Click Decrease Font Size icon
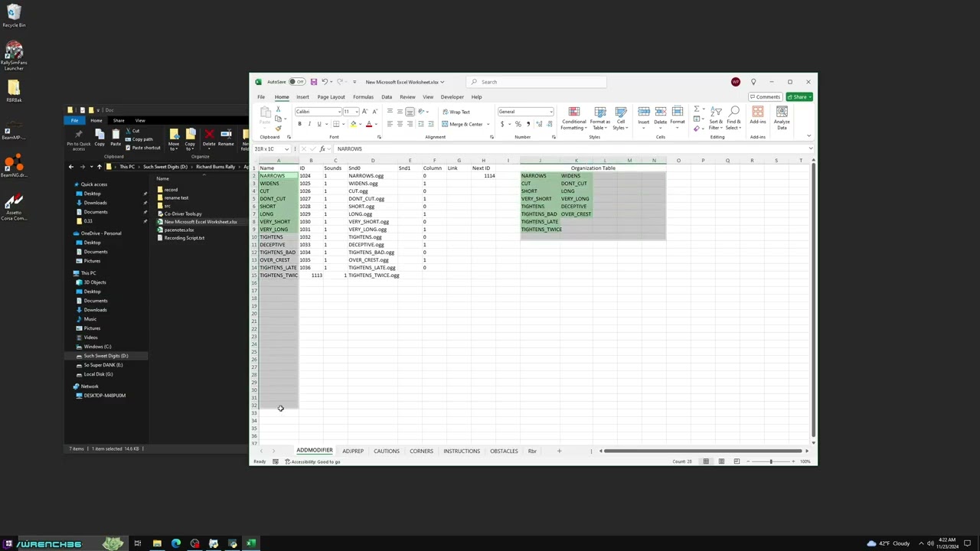980x551 pixels. [x=374, y=112]
